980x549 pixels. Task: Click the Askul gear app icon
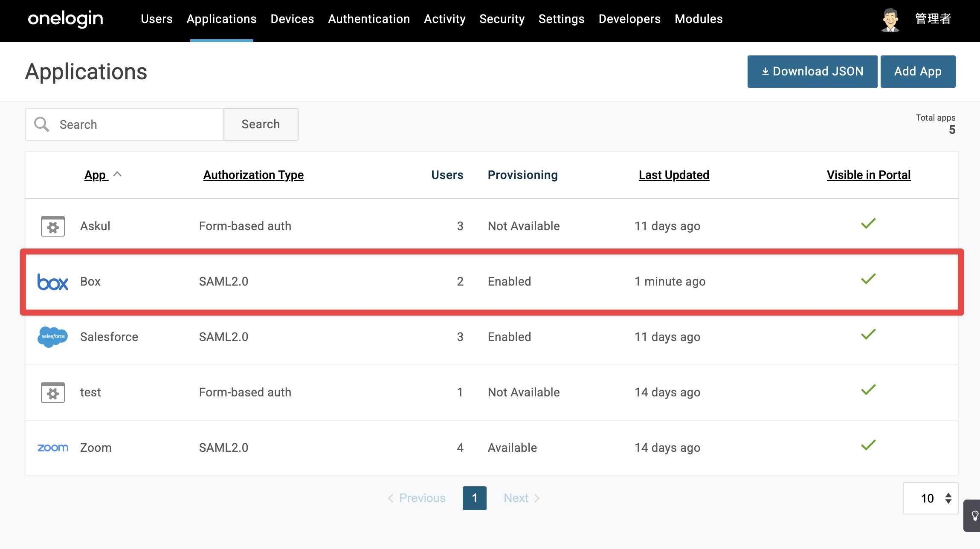click(53, 226)
